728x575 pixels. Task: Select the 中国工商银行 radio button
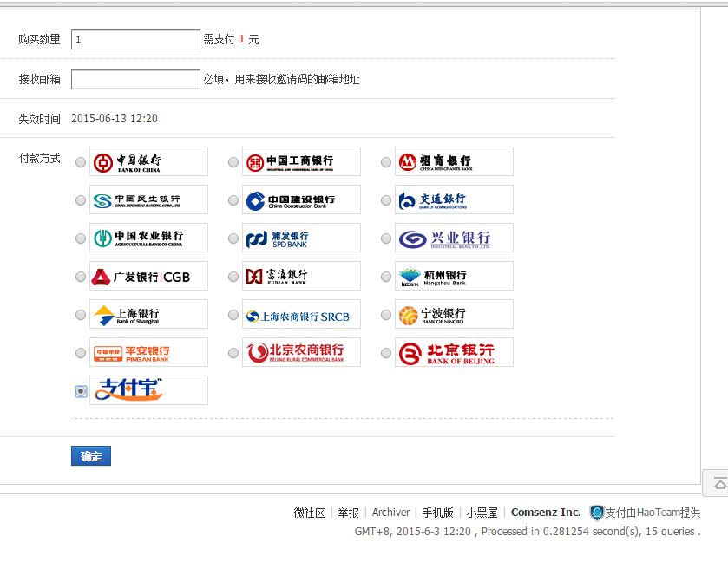pos(233,162)
